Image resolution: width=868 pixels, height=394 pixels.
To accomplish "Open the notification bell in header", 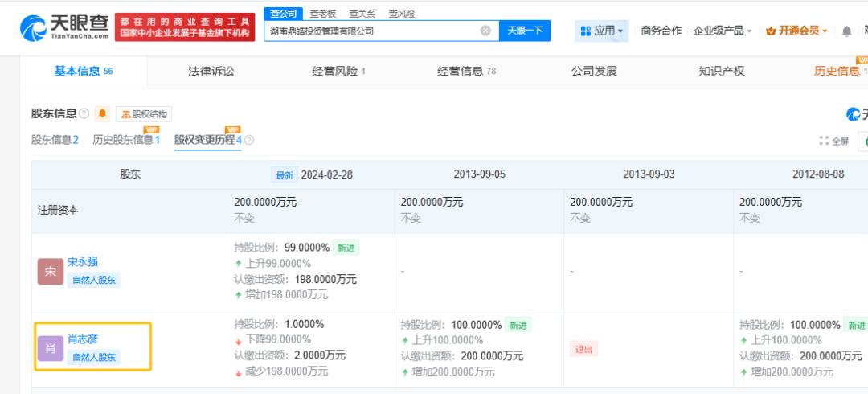I will coord(846,31).
